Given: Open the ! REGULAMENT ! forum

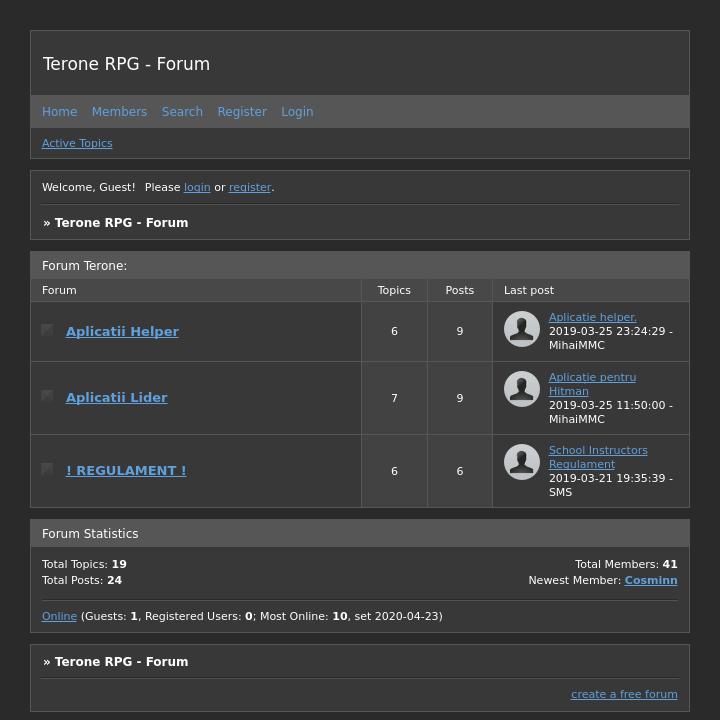Looking at the screenshot, I should click(x=126, y=471).
